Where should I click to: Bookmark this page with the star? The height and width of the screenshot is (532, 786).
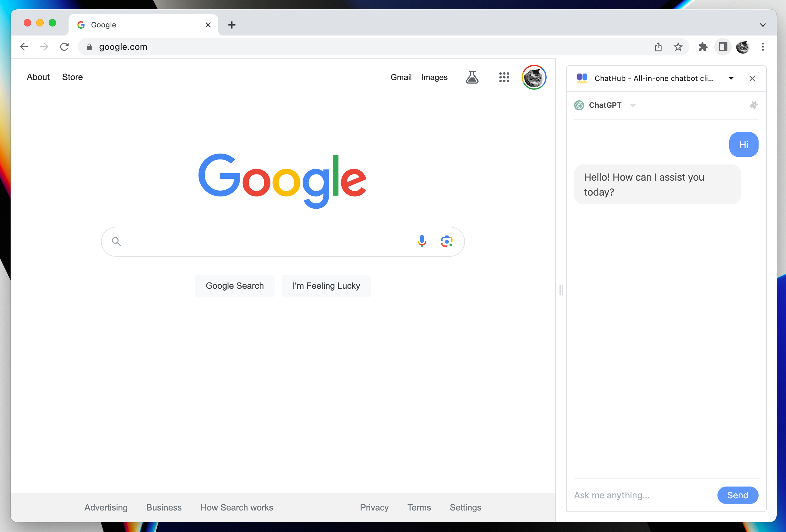pos(678,47)
